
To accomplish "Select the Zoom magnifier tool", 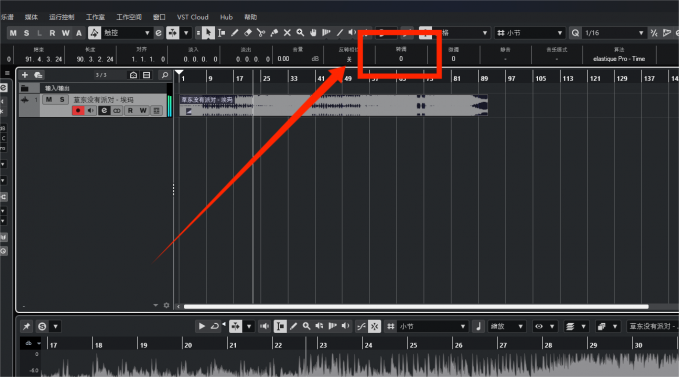I will (x=300, y=33).
